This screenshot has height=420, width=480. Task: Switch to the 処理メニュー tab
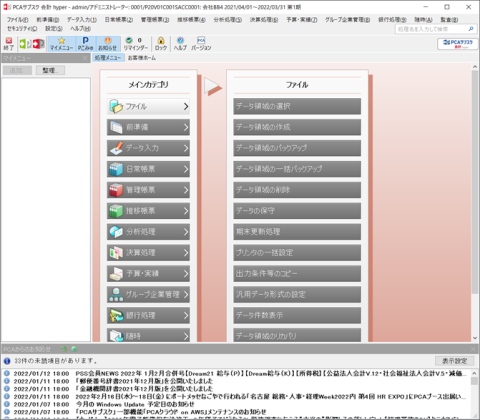pyautogui.click(x=108, y=58)
